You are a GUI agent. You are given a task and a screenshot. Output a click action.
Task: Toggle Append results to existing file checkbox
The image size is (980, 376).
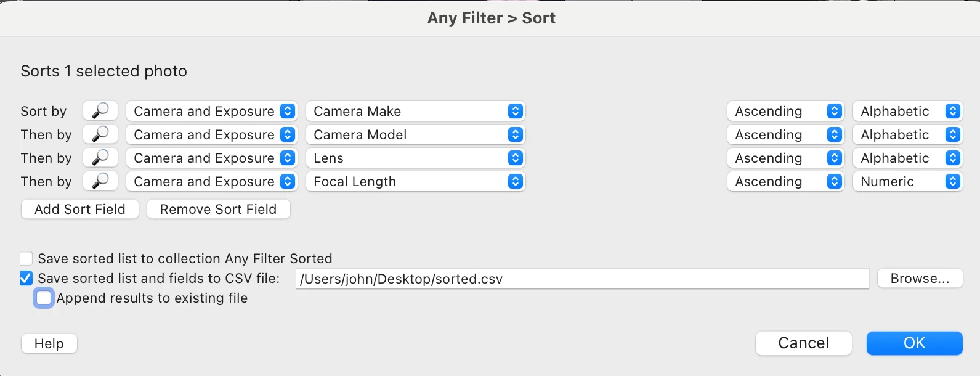[x=44, y=298]
